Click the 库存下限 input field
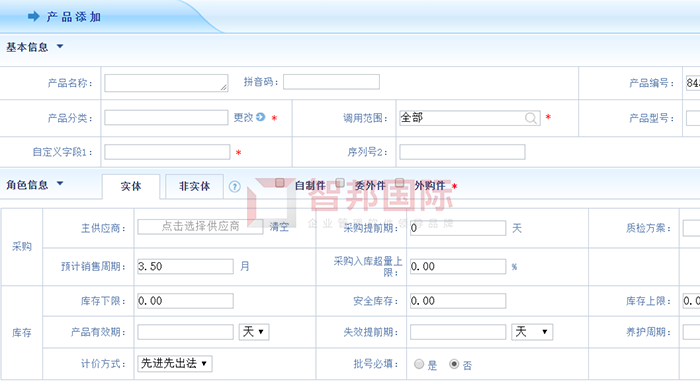The width and height of the screenshot is (700, 384). [x=185, y=301]
